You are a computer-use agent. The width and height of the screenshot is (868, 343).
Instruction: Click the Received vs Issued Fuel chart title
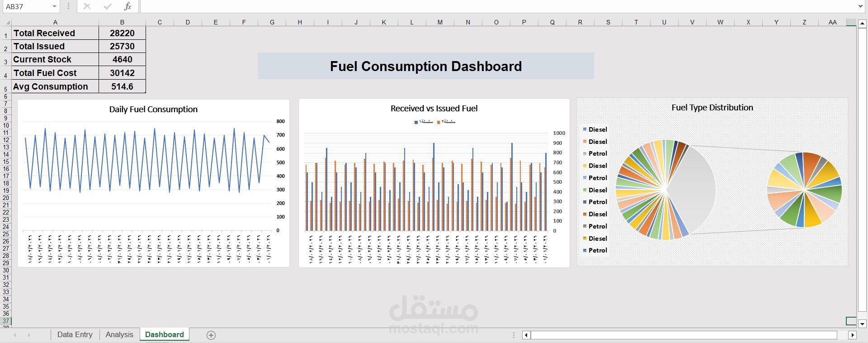pos(434,108)
